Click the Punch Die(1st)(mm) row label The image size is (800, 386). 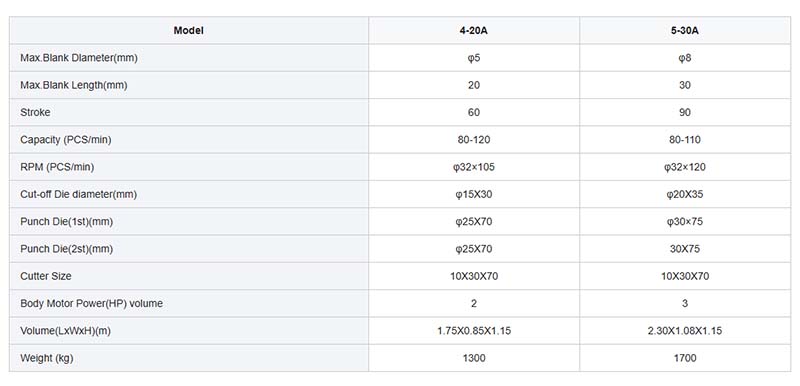tap(67, 222)
